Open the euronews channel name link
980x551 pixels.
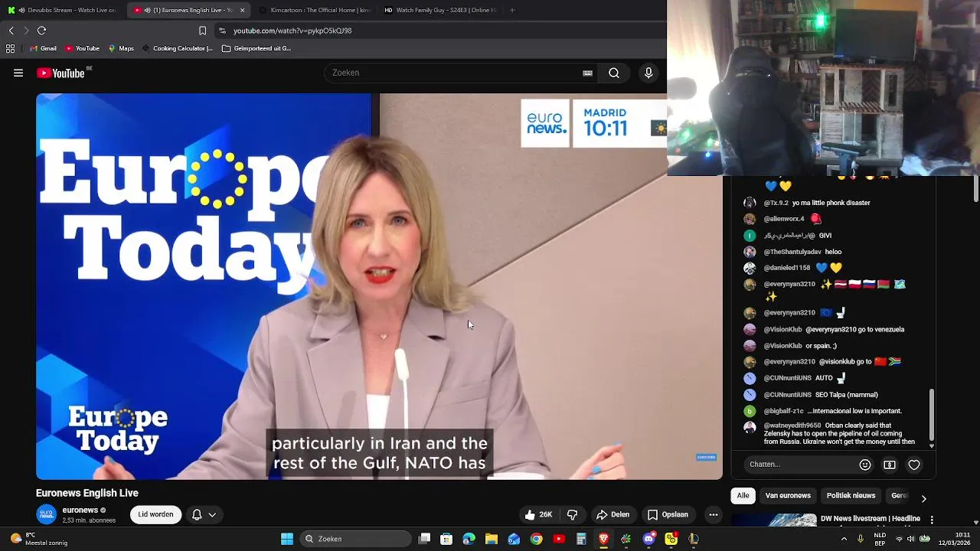coord(80,510)
